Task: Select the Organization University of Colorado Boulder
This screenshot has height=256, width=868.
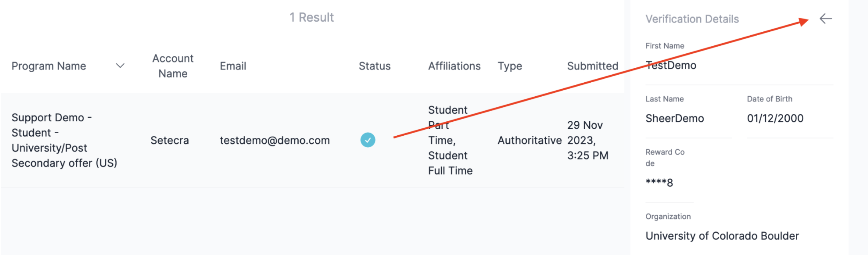Action: 722,236
